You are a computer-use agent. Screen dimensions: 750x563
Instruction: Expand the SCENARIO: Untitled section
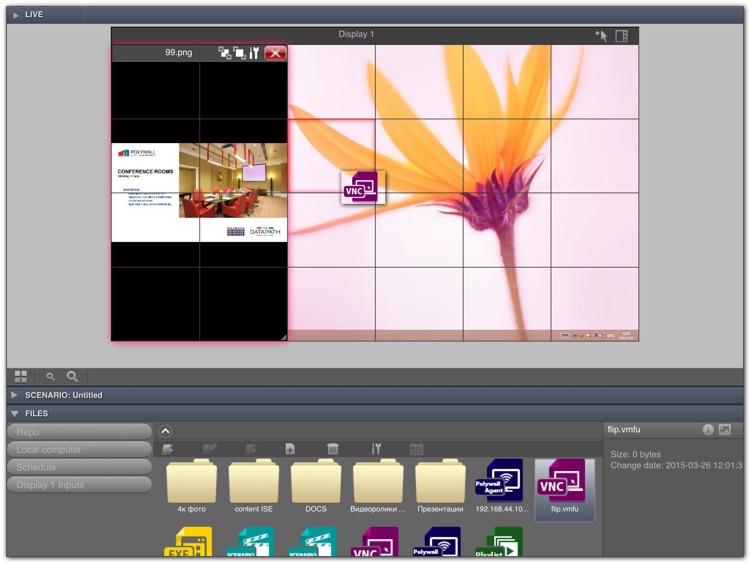pyautogui.click(x=14, y=395)
